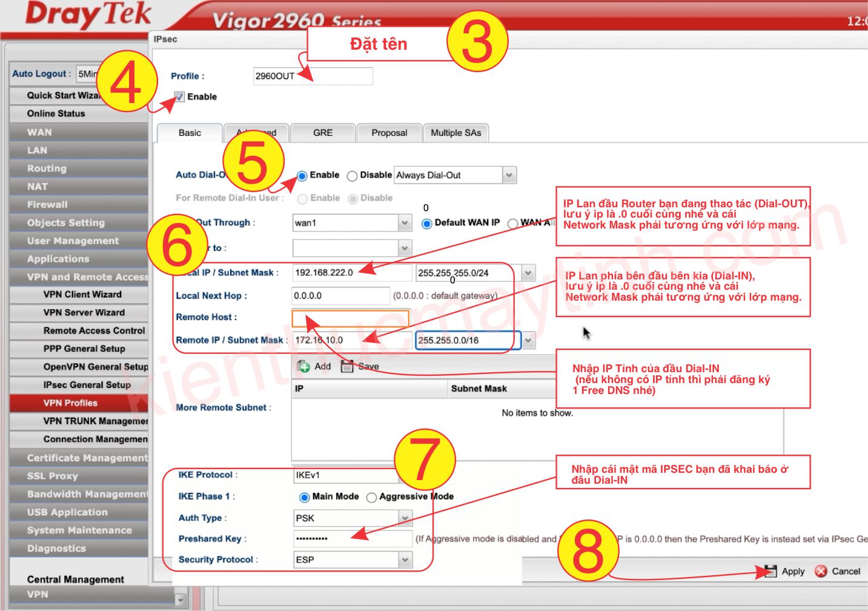
Task: Open the Auth Type PSK dropdown
Action: coord(405,518)
